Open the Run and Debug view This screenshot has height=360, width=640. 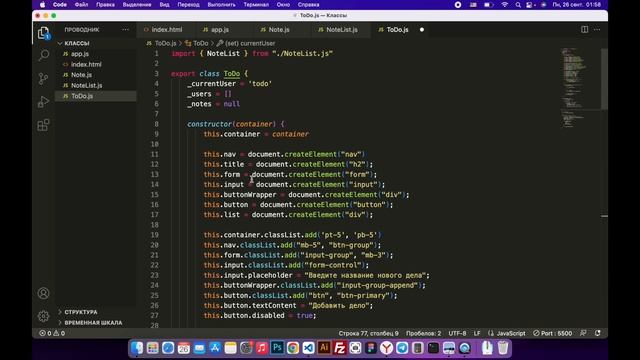click(x=43, y=102)
